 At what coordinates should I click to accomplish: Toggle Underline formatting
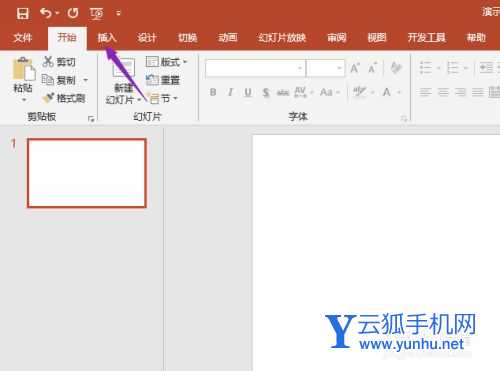click(248, 92)
